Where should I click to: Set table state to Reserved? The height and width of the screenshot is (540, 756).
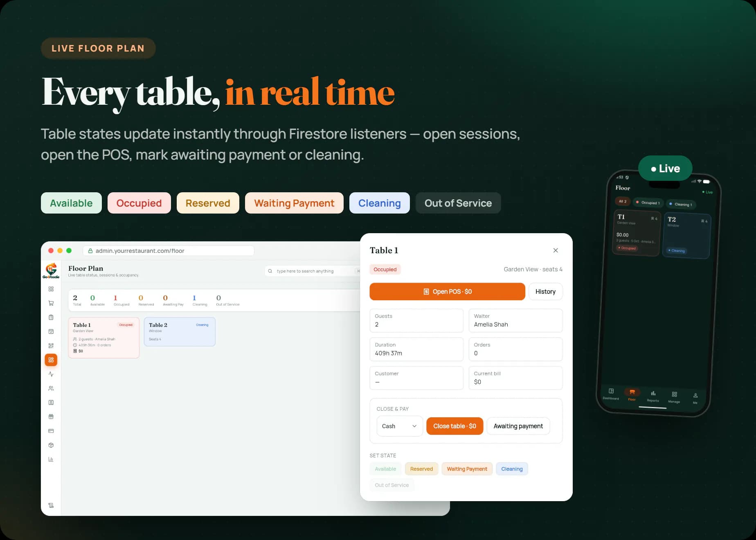421,469
